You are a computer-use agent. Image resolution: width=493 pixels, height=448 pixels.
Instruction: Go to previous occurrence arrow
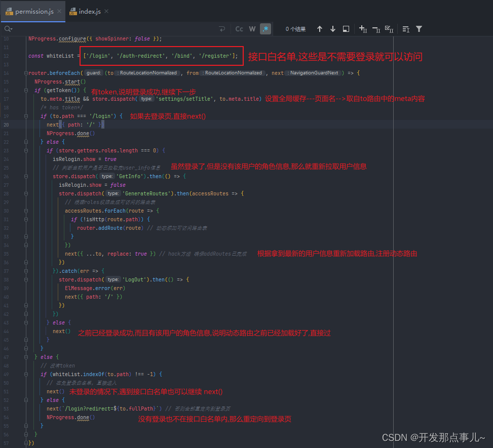pyautogui.click(x=319, y=29)
